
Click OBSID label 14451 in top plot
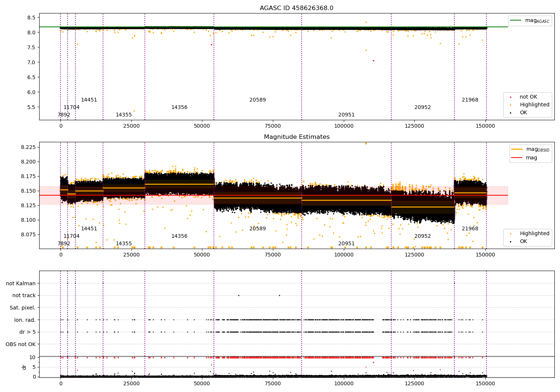click(89, 100)
